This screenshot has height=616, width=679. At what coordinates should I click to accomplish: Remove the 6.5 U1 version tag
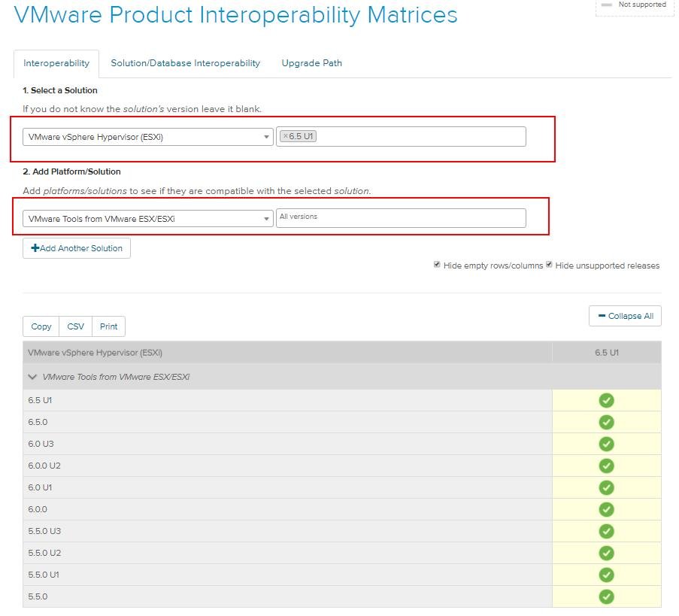coord(286,136)
